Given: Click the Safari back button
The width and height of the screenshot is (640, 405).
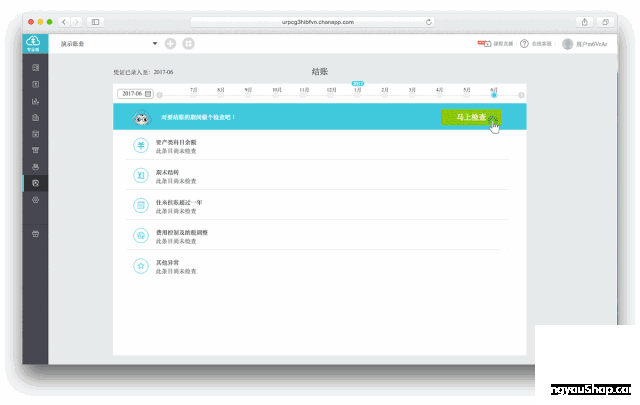Looking at the screenshot, I should 64,22.
